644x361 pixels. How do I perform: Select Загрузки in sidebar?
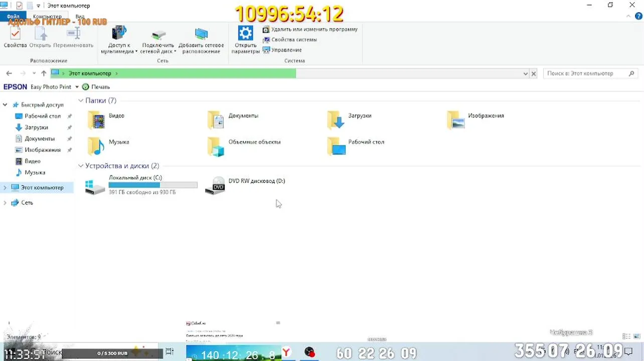(36, 127)
